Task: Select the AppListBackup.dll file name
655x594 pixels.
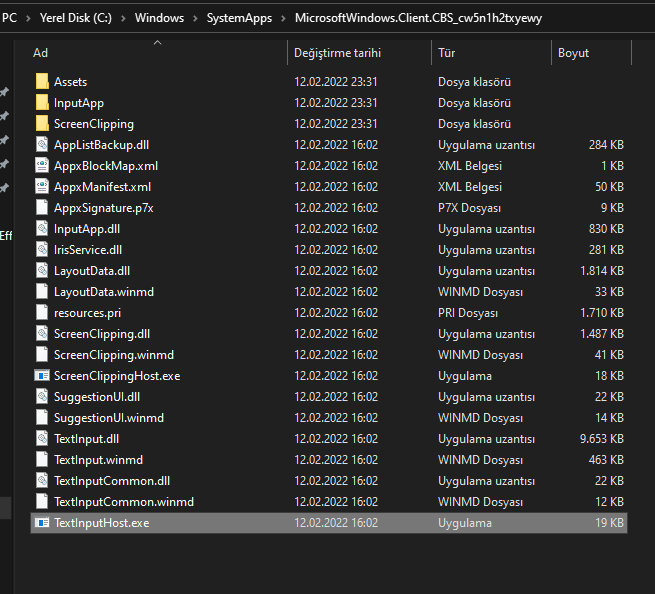Action: (101, 145)
